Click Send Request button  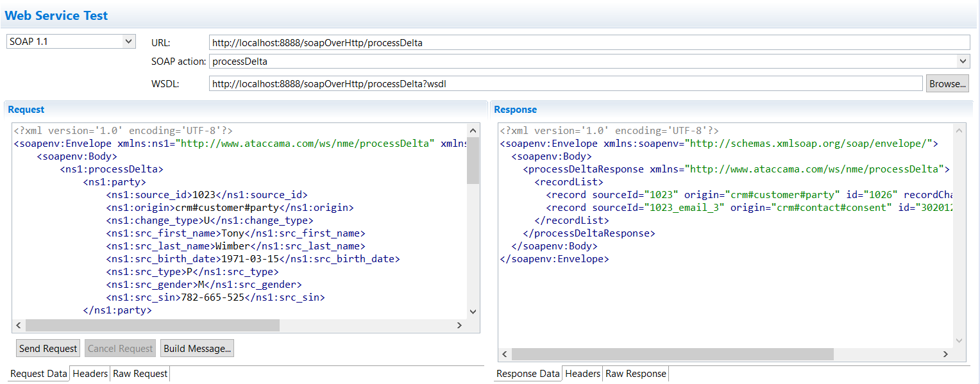point(48,349)
